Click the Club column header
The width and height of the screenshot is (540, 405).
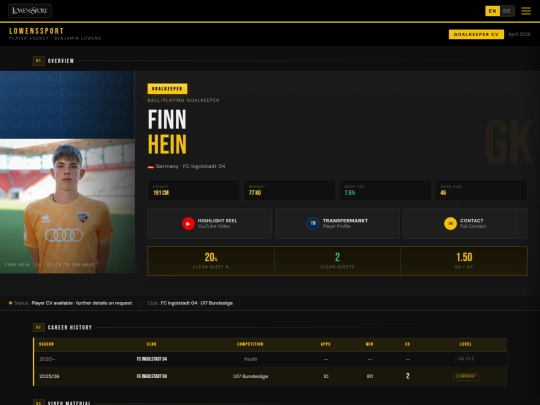click(152, 344)
